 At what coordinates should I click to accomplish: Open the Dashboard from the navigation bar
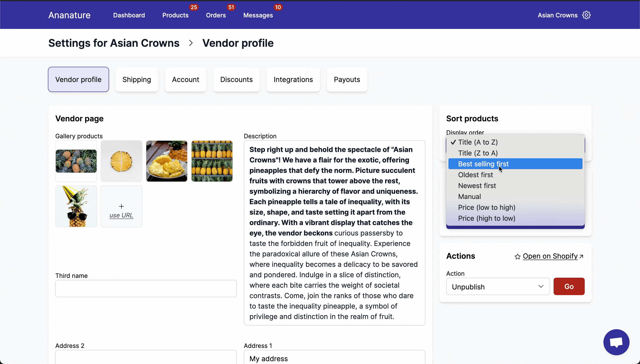tap(129, 15)
